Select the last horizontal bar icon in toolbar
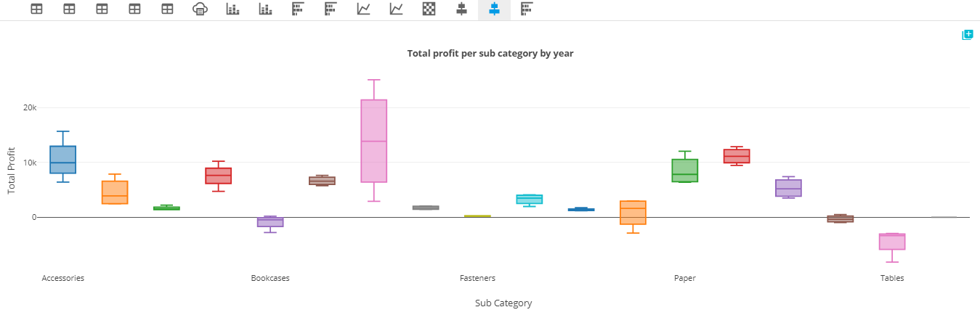980x315 pixels. [527, 9]
